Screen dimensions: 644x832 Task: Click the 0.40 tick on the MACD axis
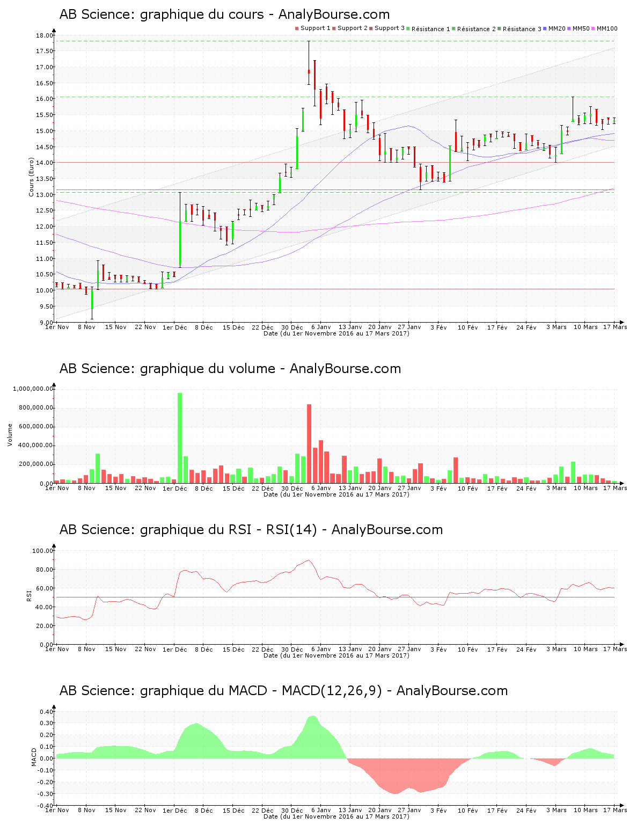coord(46,712)
